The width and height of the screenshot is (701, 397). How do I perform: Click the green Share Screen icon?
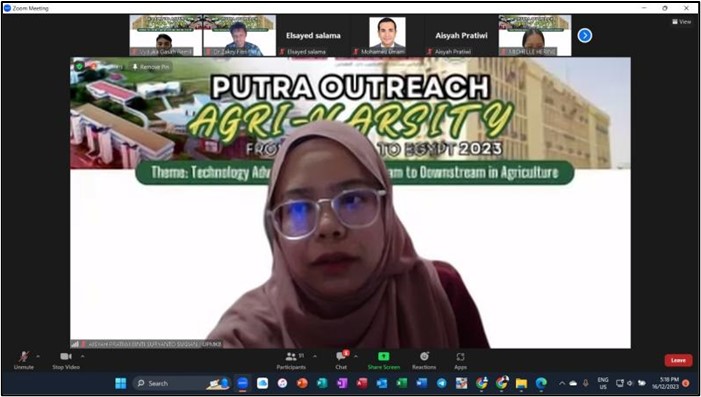pyautogui.click(x=384, y=357)
